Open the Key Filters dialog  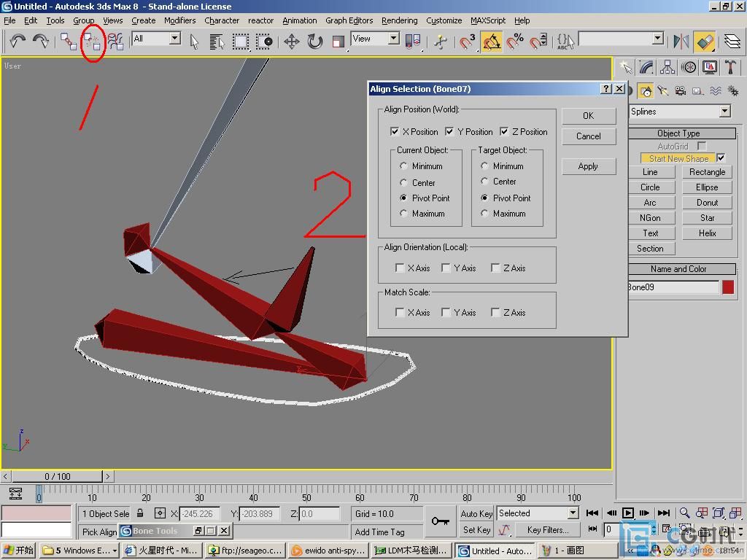tap(547, 530)
